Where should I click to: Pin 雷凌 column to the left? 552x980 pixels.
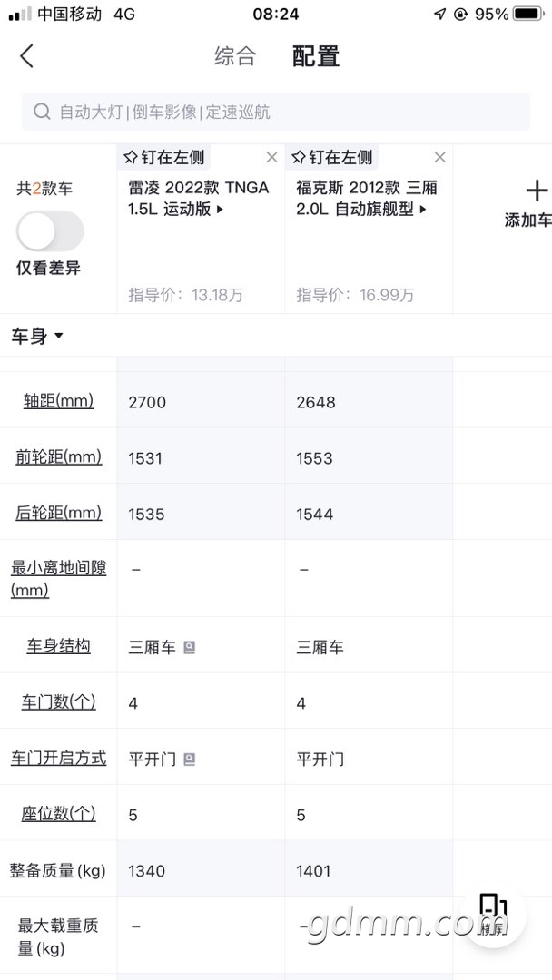click(x=163, y=157)
